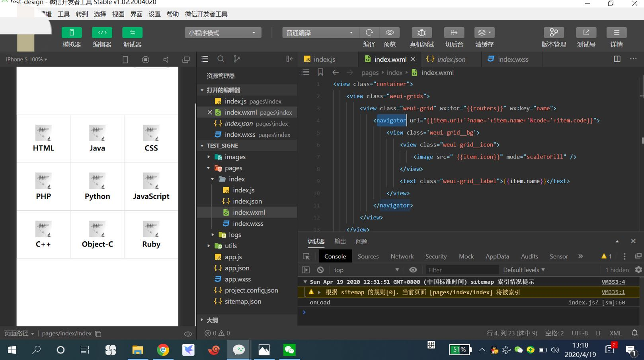Toggle the 编辑器 editor panel button
The width and height of the screenshot is (644, 360).
[102, 33]
